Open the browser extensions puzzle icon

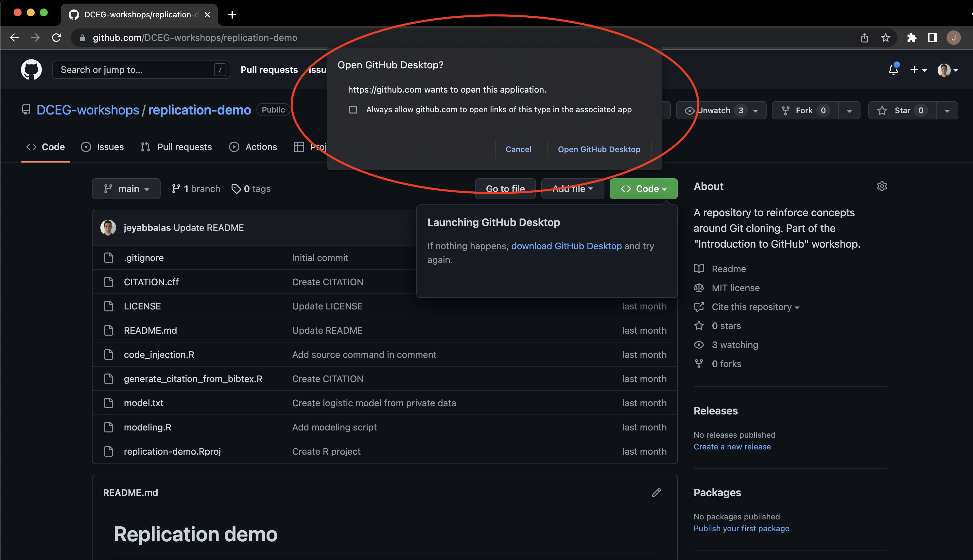912,38
